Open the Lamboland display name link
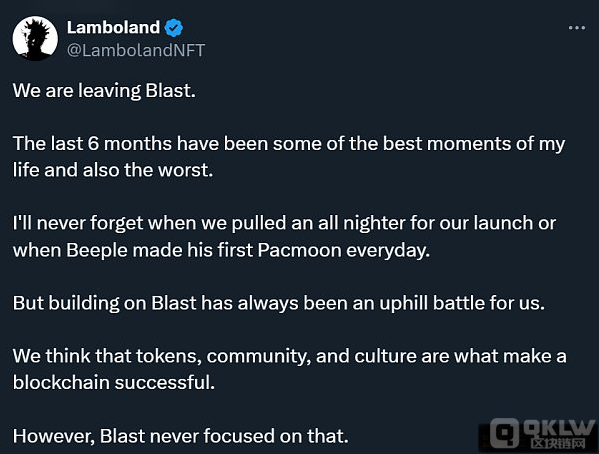This screenshot has width=599, height=454. [x=113, y=28]
